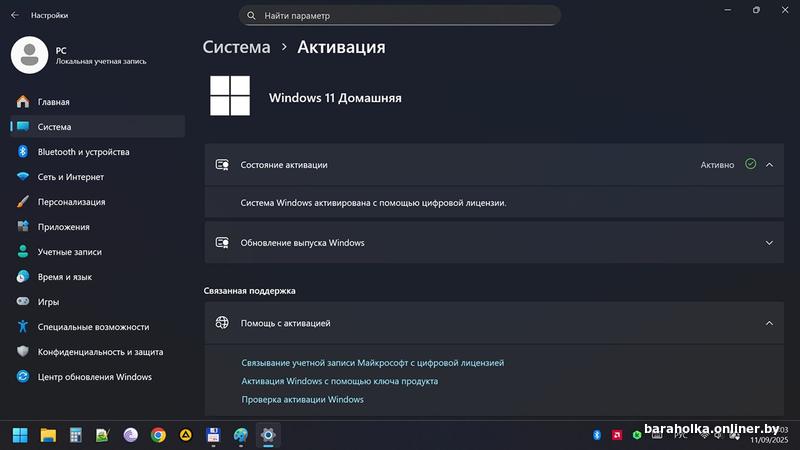This screenshot has width=800, height=450.
Task: Open Связывание учетной записи Майкрософт link
Action: (372, 363)
